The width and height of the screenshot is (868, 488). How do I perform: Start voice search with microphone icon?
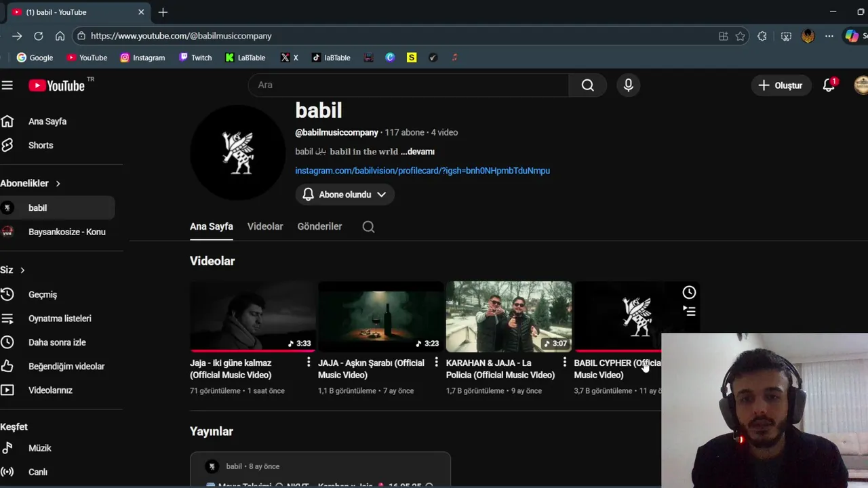(x=628, y=85)
